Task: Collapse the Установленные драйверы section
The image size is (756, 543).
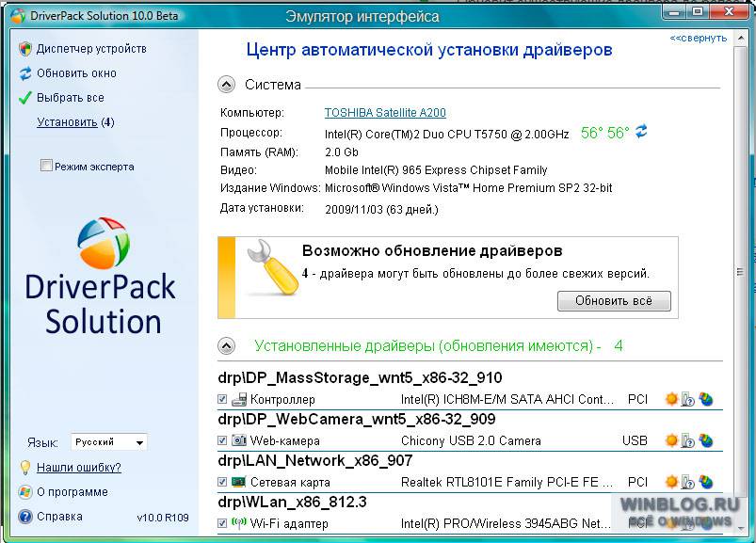Action: [226, 346]
